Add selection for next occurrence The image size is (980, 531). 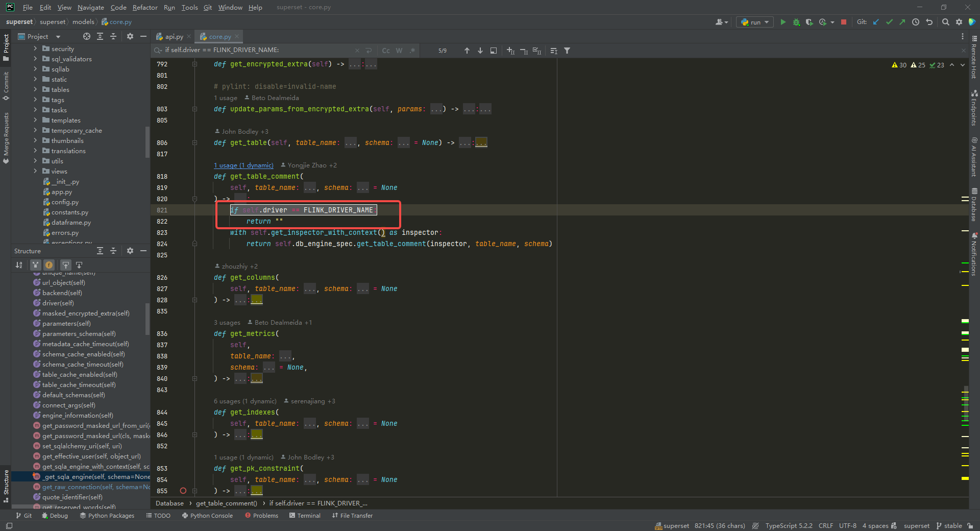[510, 51]
